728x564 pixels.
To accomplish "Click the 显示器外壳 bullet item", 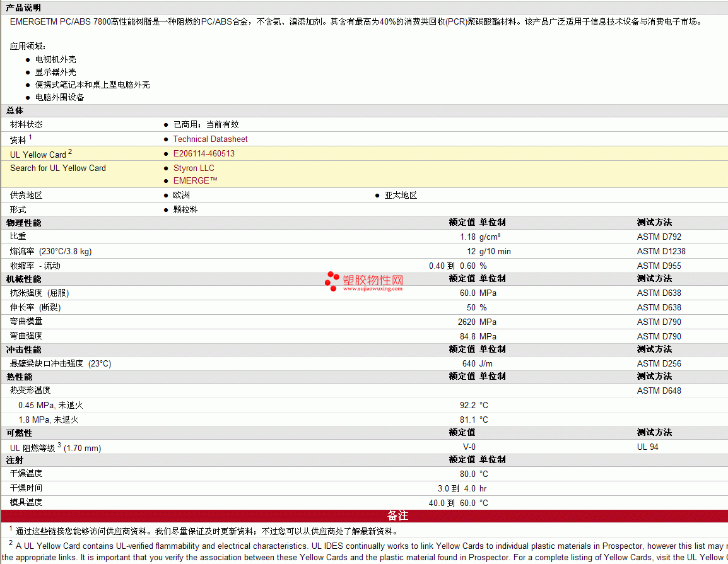I will click(56, 72).
